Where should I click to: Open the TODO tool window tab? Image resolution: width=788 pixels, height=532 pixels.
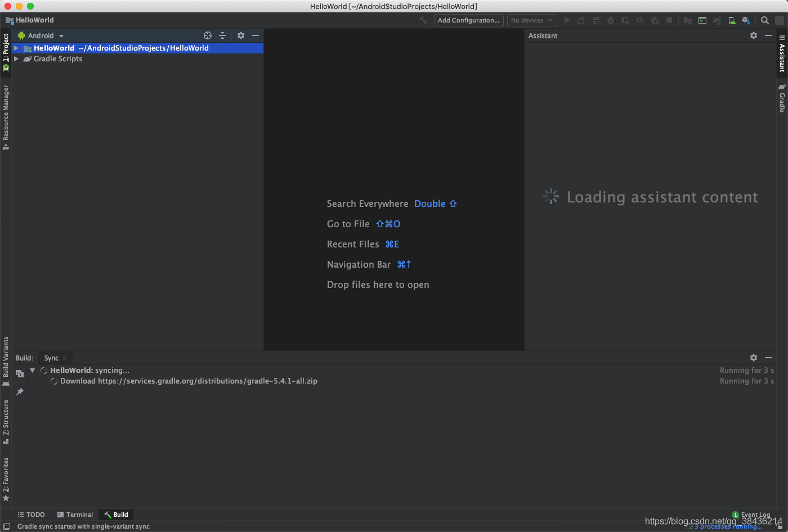point(31,515)
